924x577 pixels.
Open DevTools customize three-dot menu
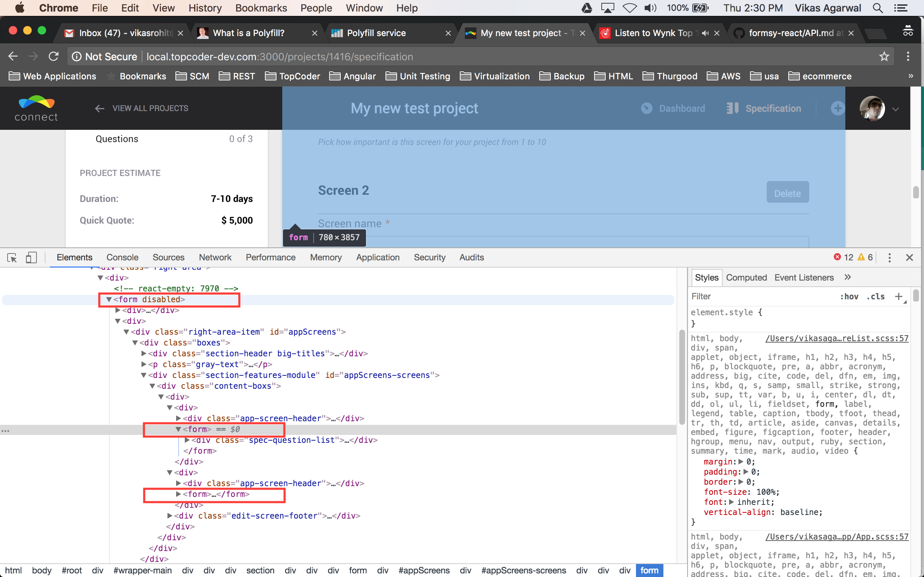889,257
